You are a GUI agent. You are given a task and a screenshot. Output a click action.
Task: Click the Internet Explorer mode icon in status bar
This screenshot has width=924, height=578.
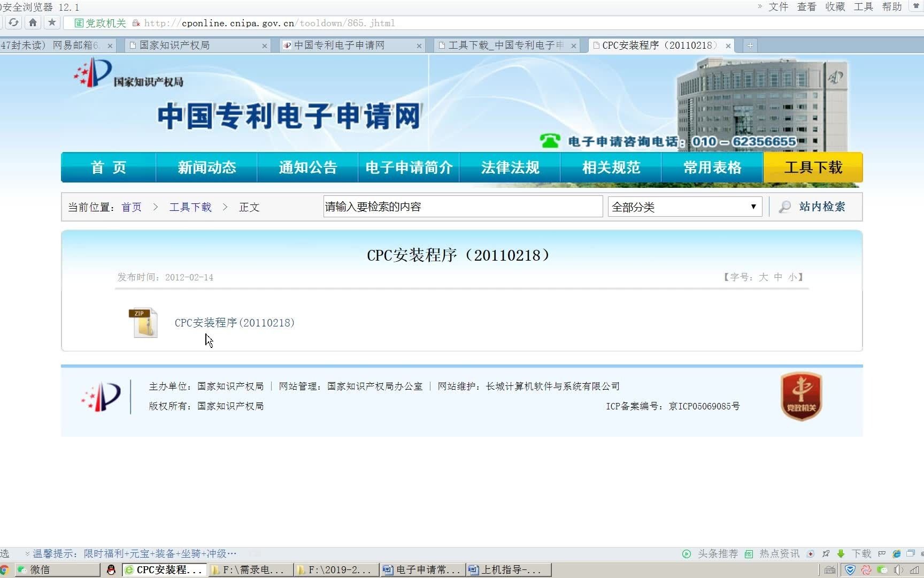point(897,554)
